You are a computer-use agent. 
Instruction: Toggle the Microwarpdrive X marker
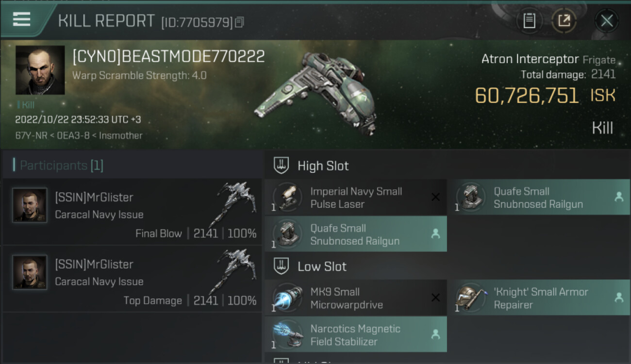coord(435,298)
